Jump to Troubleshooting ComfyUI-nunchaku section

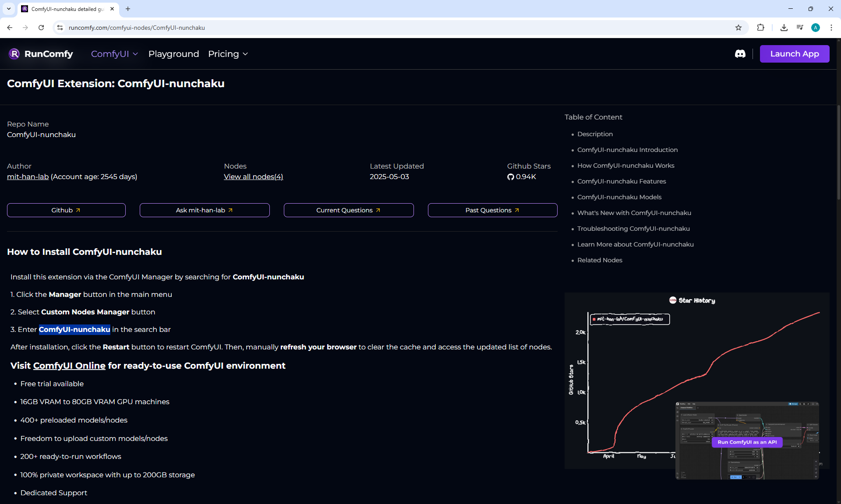633,229
